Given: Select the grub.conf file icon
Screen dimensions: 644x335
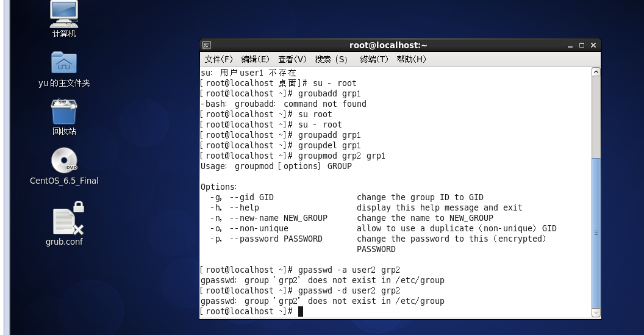Looking at the screenshot, I should 65,224.
